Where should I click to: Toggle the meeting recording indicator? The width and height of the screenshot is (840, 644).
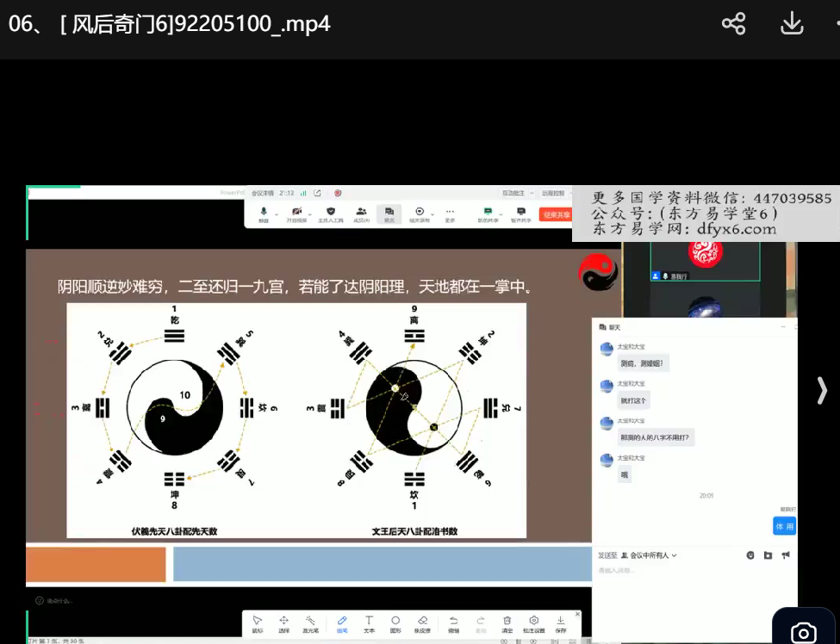tap(338, 193)
